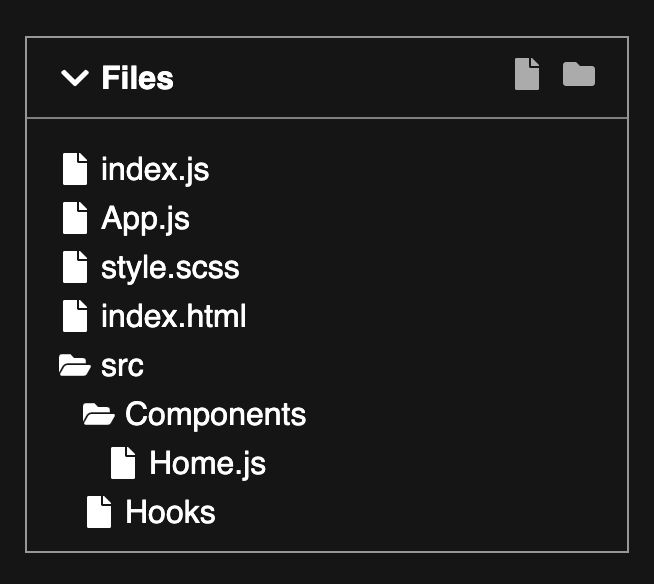The height and width of the screenshot is (584, 654).
Task: Open the index.html file
Action: pyautogui.click(x=174, y=316)
